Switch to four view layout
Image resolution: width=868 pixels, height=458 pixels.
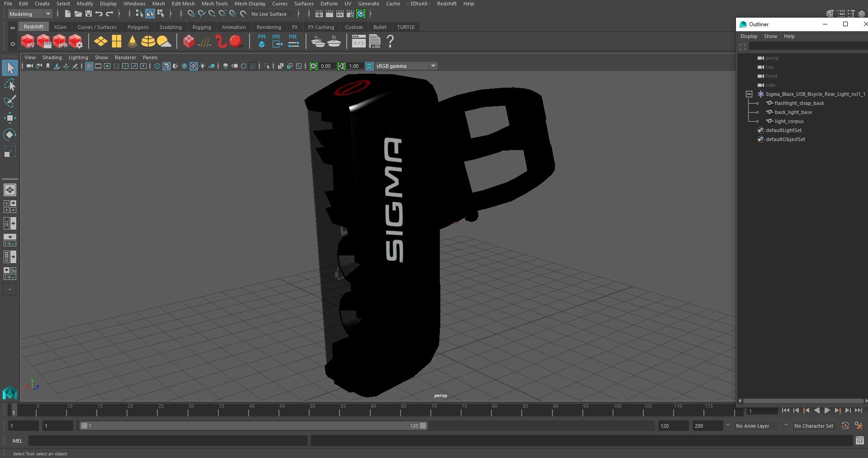click(x=9, y=207)
